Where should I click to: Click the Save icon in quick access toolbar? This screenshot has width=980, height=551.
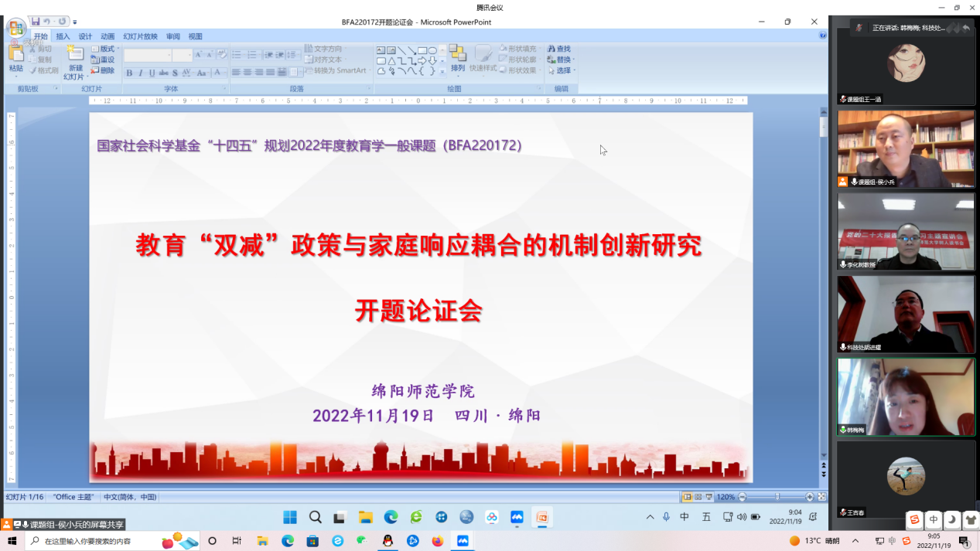(36, 21)
